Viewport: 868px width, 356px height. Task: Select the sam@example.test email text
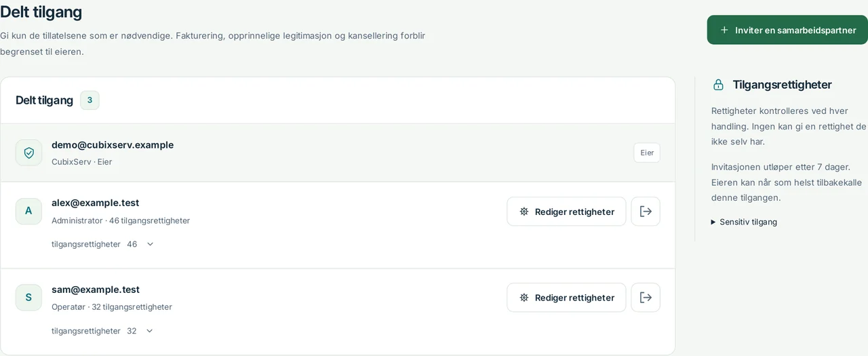96,290
